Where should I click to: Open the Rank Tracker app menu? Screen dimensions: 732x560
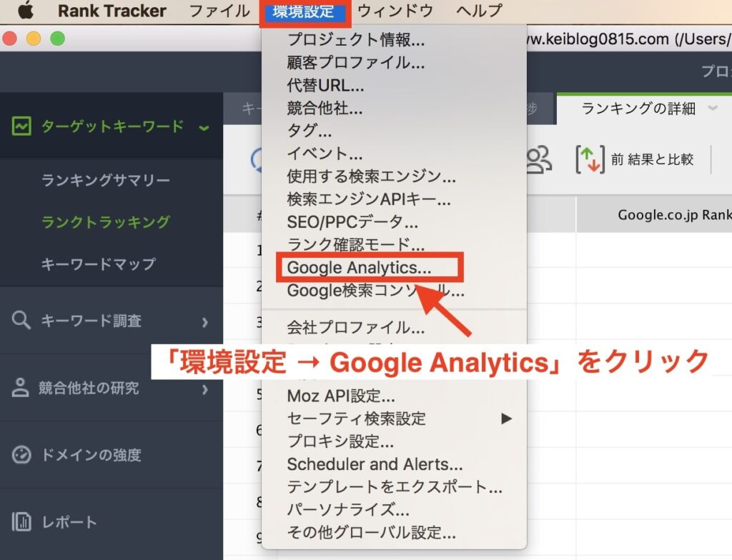[x=112, y=11]
